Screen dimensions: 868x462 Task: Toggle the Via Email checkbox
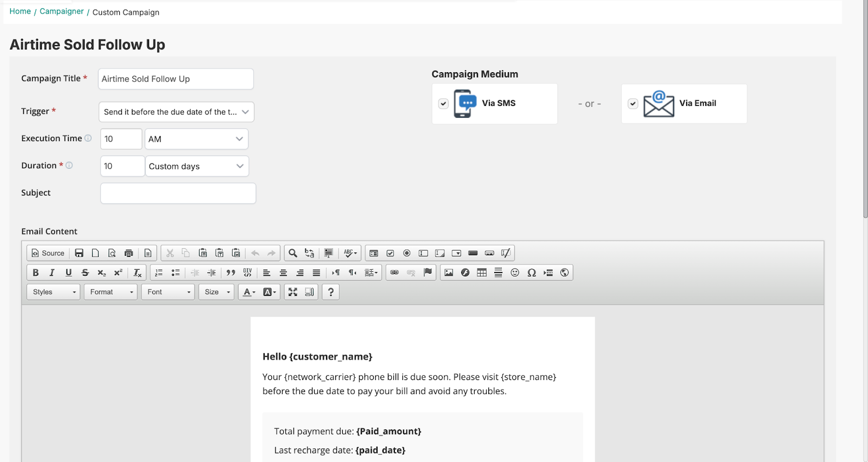click(633, 104)
